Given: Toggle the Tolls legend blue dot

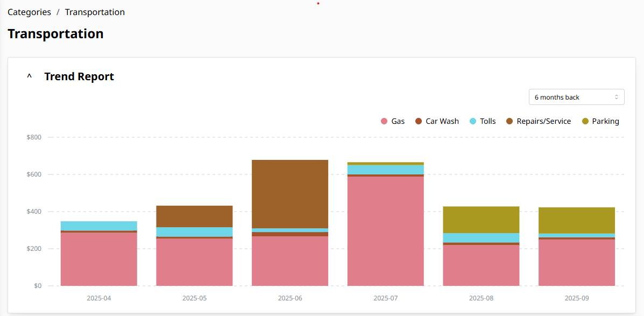Looking at the screenshot, I should click(473, 121).
